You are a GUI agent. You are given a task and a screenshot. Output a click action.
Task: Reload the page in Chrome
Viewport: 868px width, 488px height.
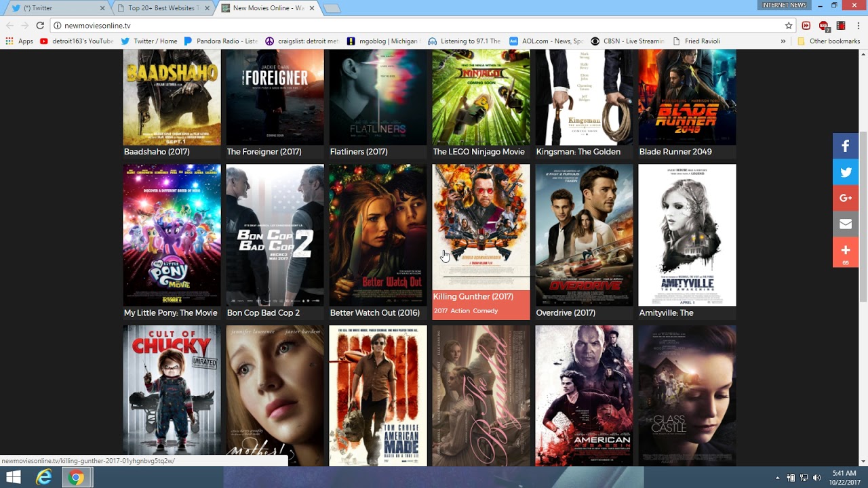40,26
